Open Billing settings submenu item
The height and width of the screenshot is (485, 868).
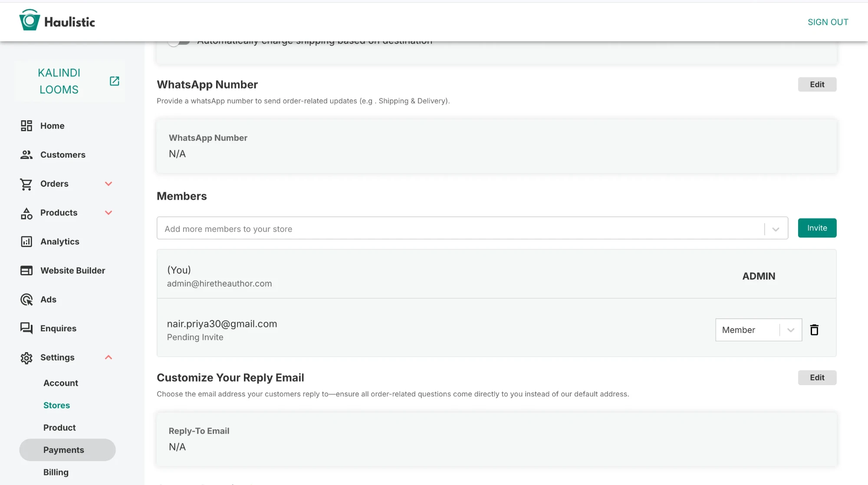(56, 472)
